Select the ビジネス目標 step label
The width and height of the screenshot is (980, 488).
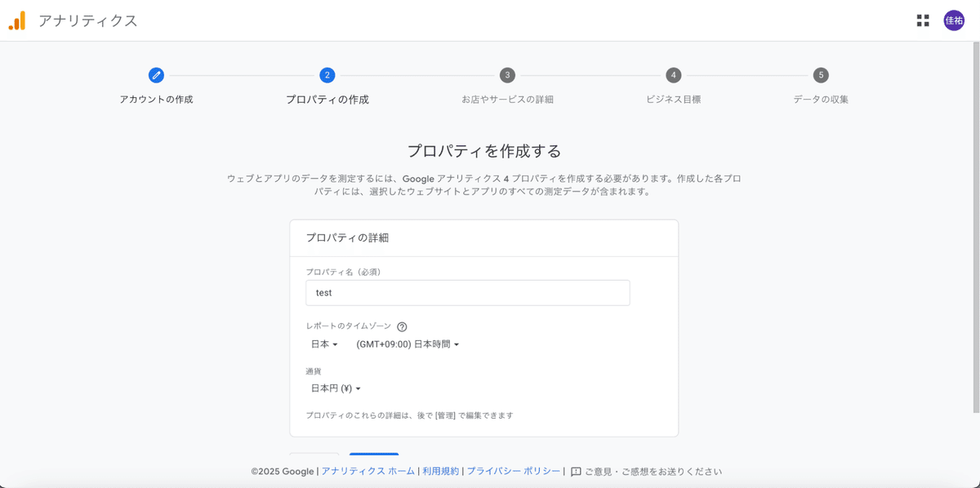coord(673,100)
